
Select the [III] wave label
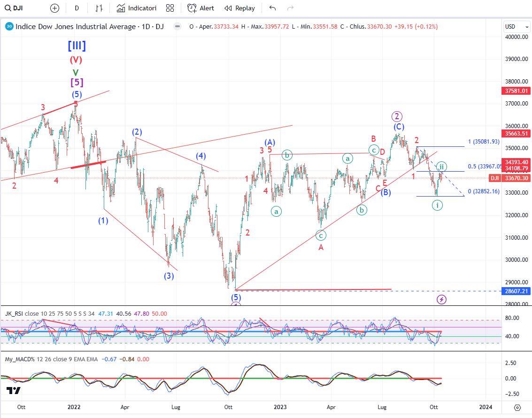tap(77, 46)
